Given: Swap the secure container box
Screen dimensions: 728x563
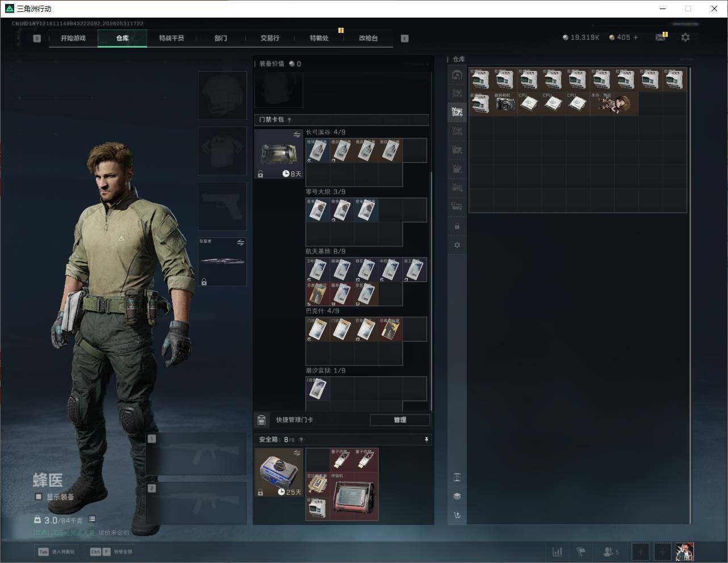Looking at the screenshot, I should pos(297,453).
